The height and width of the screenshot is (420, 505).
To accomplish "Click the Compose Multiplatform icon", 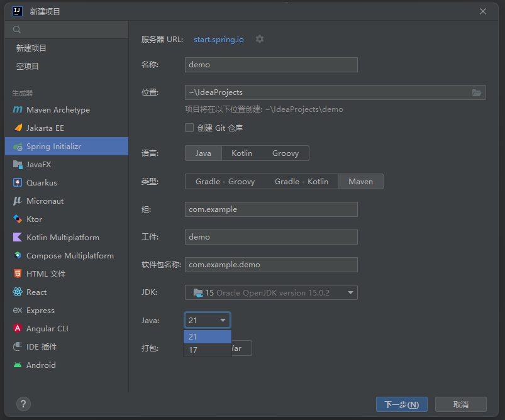I will [18, 255].
